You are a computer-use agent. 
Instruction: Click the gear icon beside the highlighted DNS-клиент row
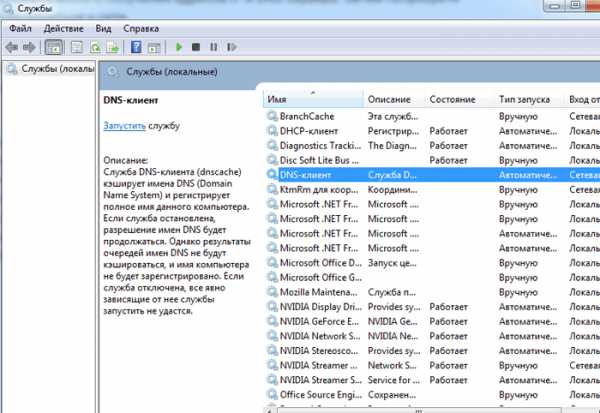pos(272,175)
